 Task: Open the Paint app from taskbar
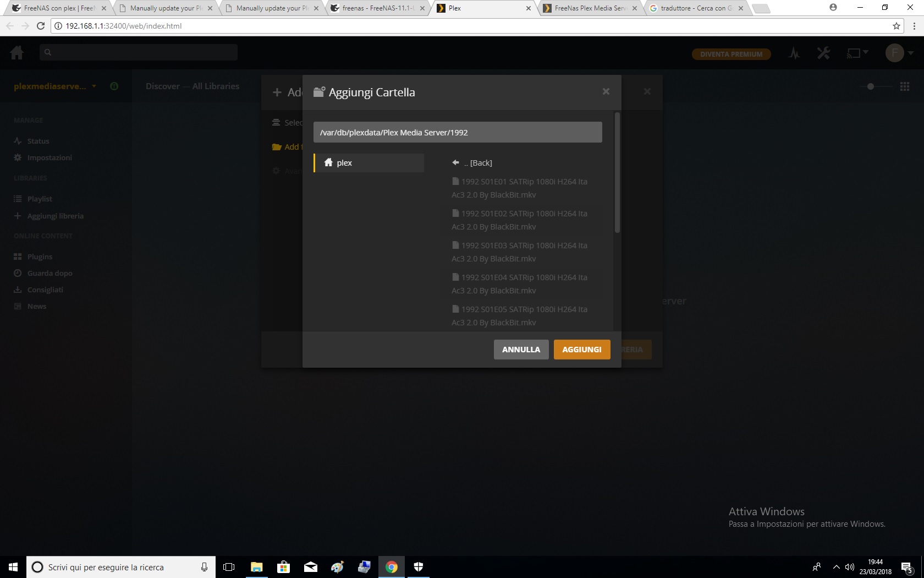pos(338,567)
